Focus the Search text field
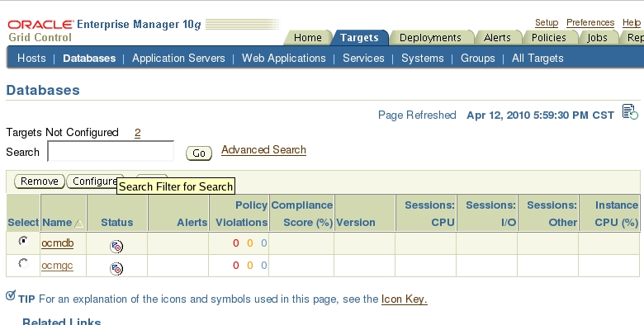644x325 pixels. 111,151
